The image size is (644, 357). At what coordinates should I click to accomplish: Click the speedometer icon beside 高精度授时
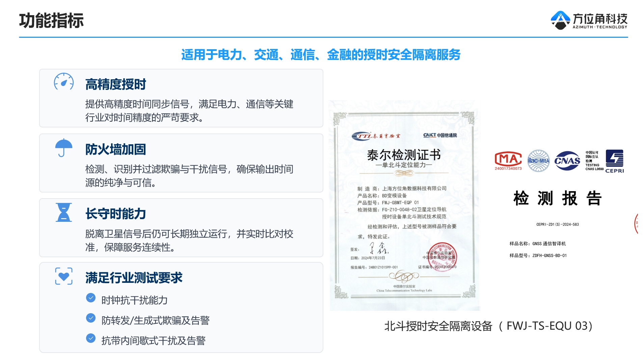[x=64, y=82]
